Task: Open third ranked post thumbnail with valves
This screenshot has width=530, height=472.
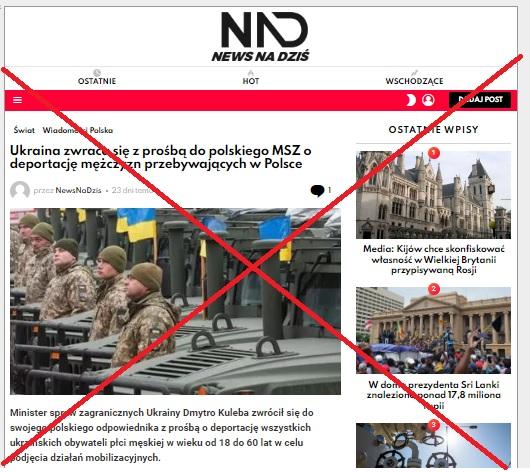Action: point(433,445)
